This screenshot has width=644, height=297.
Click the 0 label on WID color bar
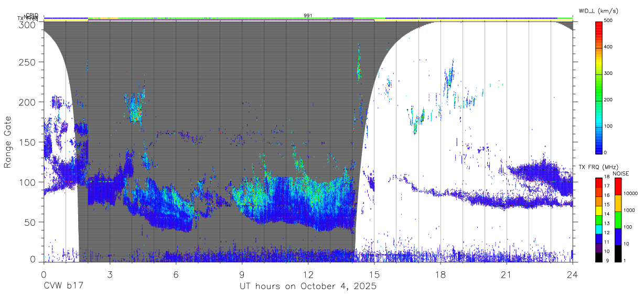(x=606, y=152)
